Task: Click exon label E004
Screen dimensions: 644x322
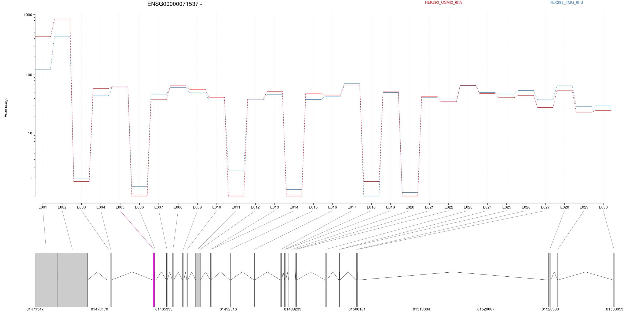Action: 101,207
